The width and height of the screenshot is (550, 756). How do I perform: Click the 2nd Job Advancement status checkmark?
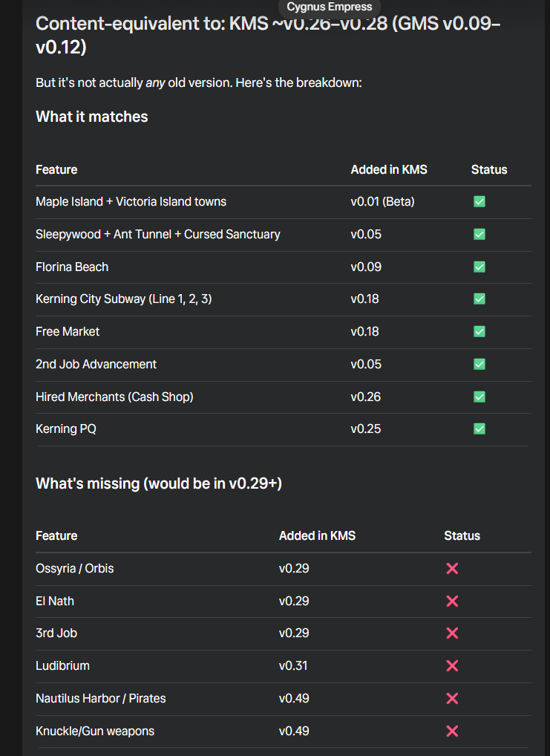click(x=479, y=364)
